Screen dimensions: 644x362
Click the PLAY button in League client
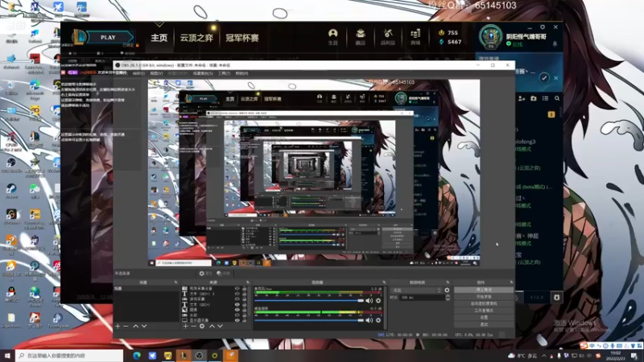tap(108, 37)
